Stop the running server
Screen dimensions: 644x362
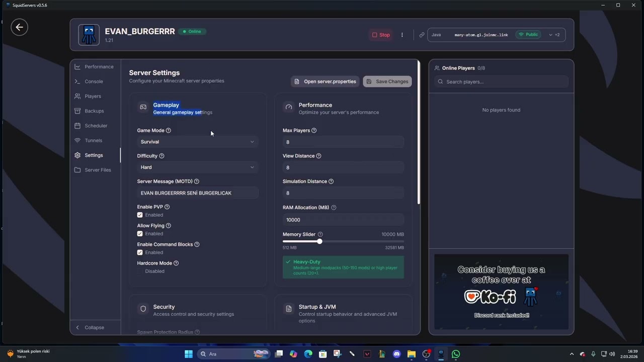pyautogui.click(x=381, y=35)
